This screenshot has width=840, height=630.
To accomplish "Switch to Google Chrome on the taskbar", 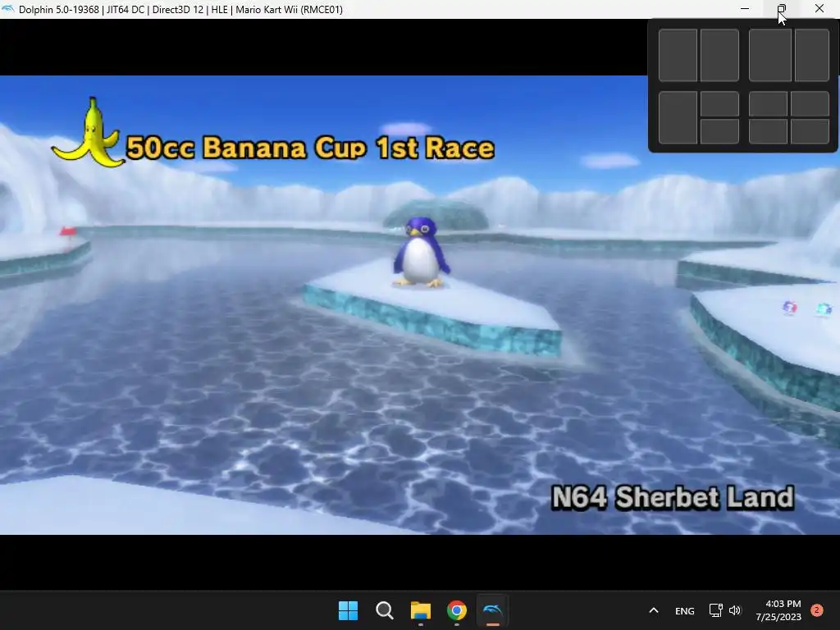I will 456,610.
